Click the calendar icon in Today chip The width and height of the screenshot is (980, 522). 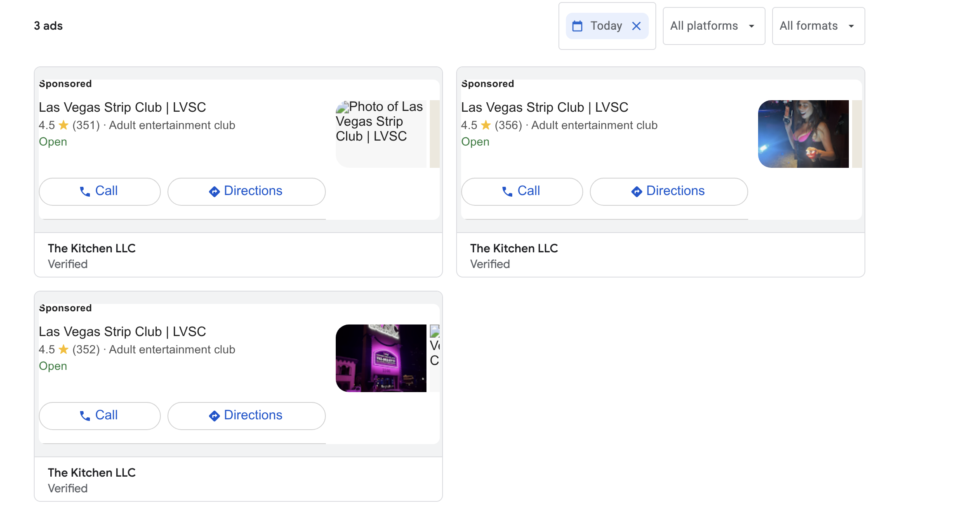click(x=577, y=26)
